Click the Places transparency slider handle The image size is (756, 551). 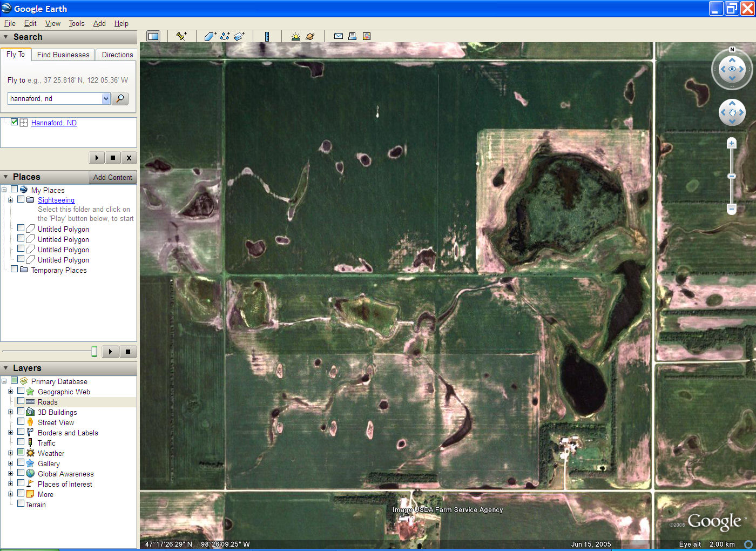94,352
